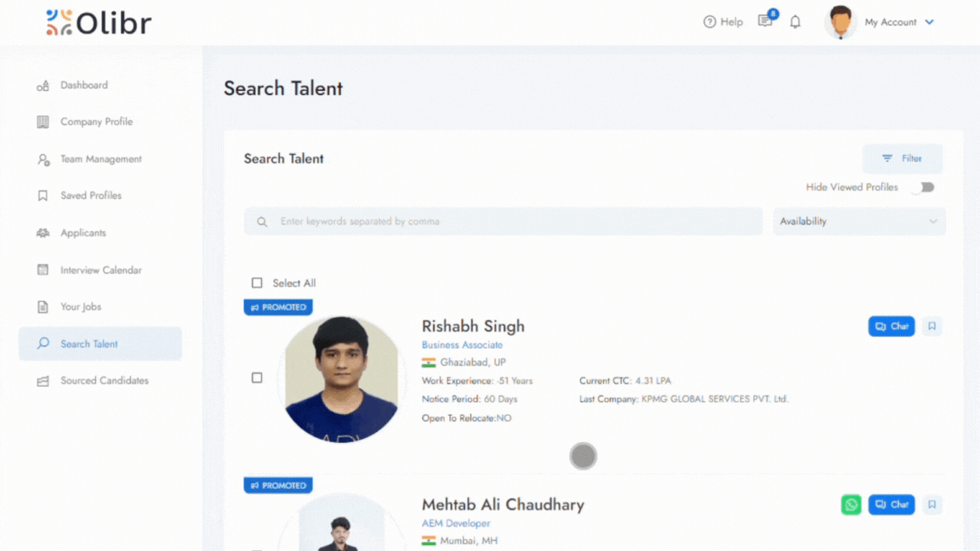Open Rishabh Singh's profile name link

(473, 327)
